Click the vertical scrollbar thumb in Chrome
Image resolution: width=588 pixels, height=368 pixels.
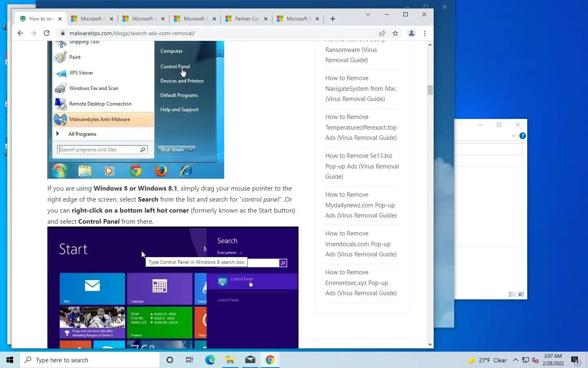[430, 90]
